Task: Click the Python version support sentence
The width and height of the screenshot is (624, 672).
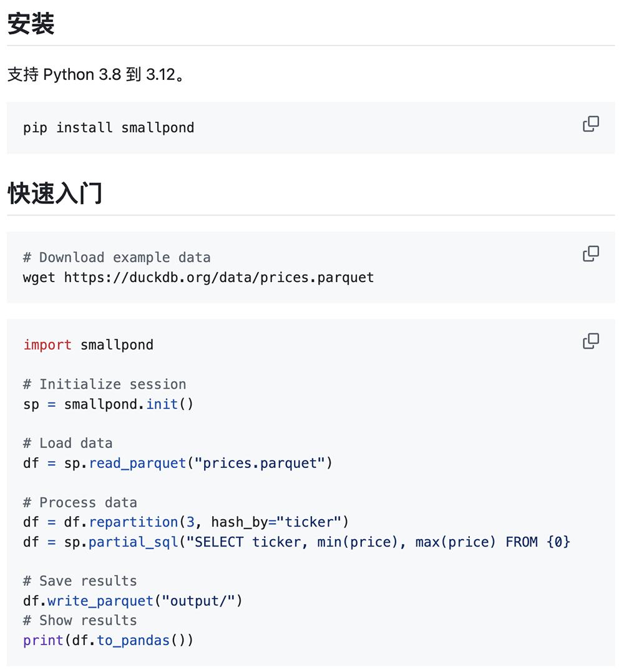Action: [96, 75]
